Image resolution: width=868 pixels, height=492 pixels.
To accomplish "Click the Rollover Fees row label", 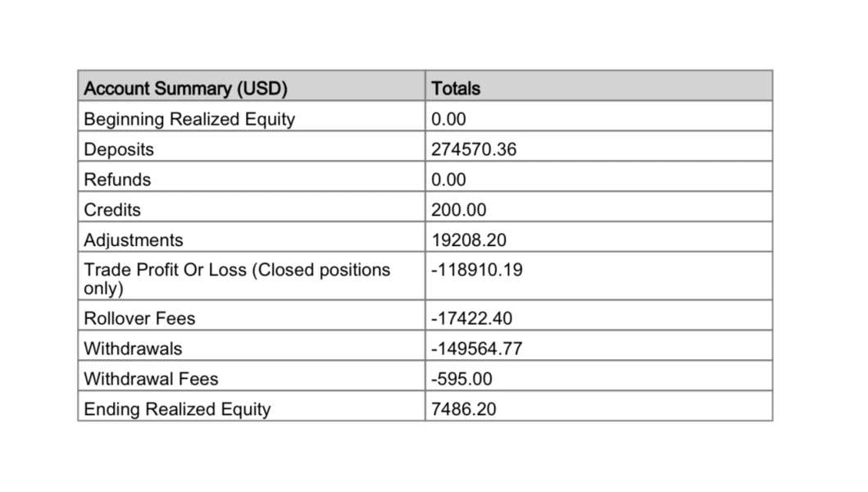I will 139,317.
